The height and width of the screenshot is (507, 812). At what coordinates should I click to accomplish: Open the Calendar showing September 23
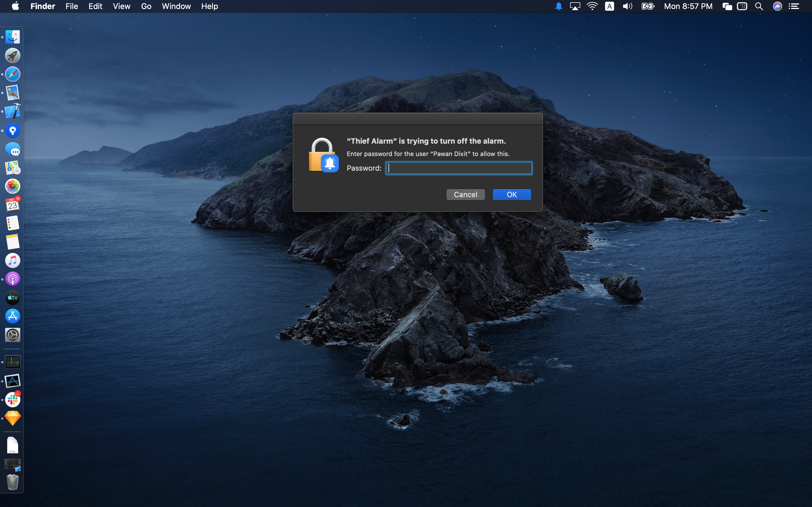tap(12, 204)
